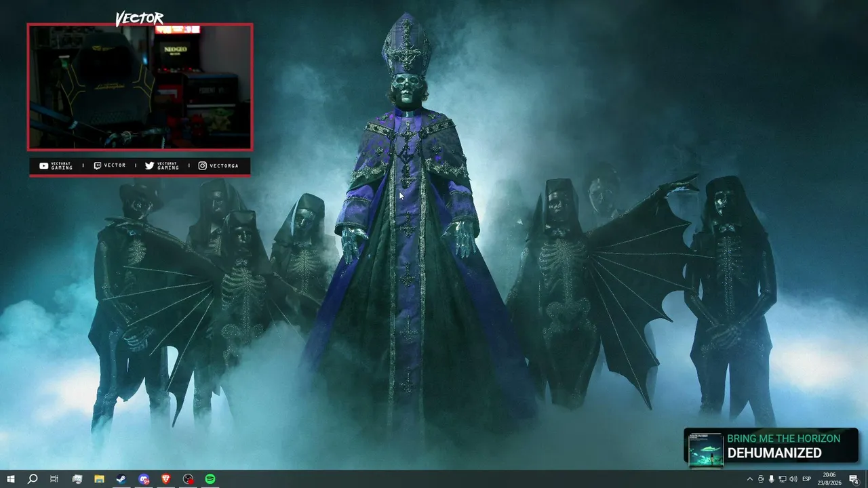Click the Meet Now camera tray icon
The image size is (868, 488).
[x=761, y=479]
